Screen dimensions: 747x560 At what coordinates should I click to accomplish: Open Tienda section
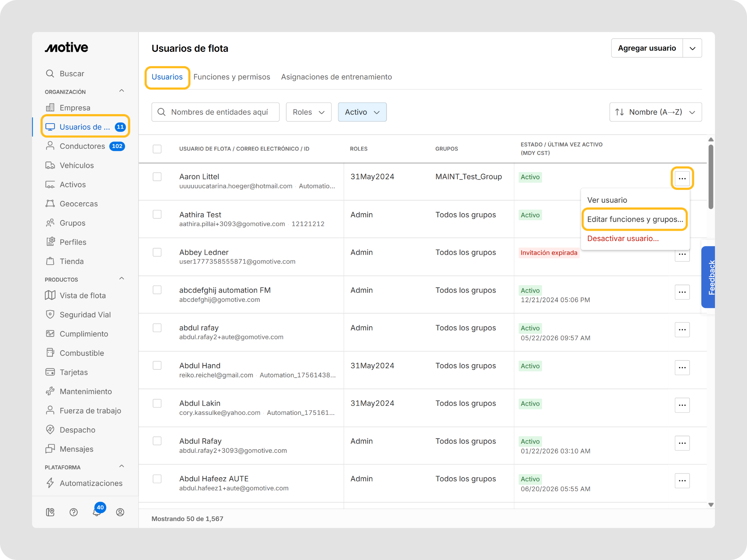click(65, 261)
